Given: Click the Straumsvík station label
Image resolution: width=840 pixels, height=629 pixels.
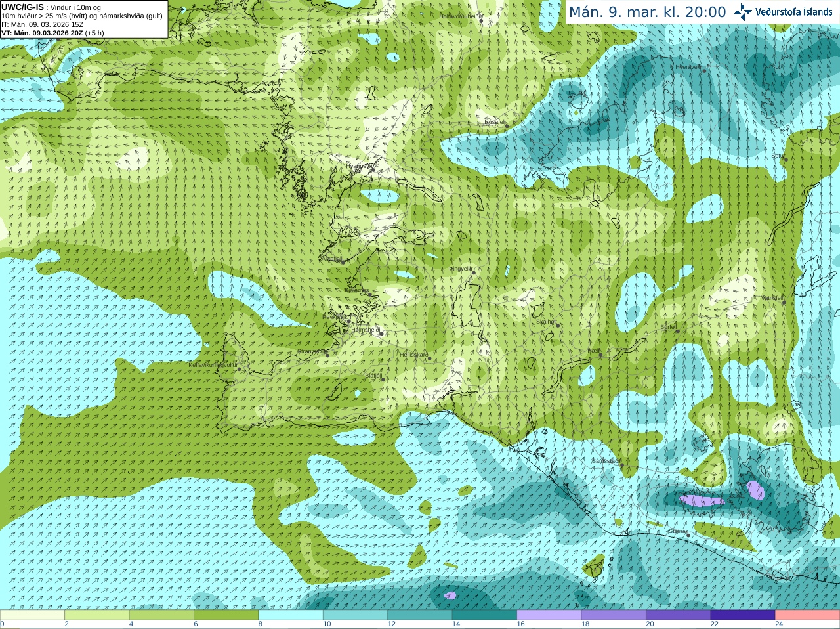Looking at the screenshot, I should 312,351.
